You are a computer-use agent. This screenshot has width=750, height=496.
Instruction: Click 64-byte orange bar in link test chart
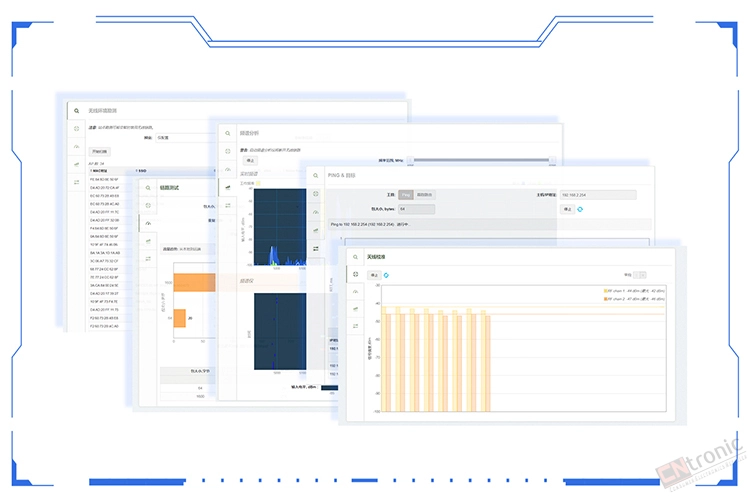[x=179, y=318]
